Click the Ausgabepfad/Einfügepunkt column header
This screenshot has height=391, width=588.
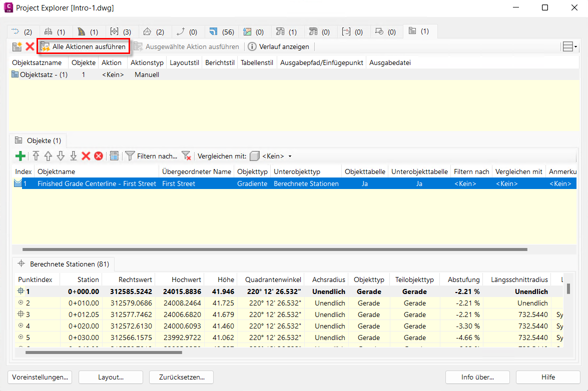tap(322, 62)
